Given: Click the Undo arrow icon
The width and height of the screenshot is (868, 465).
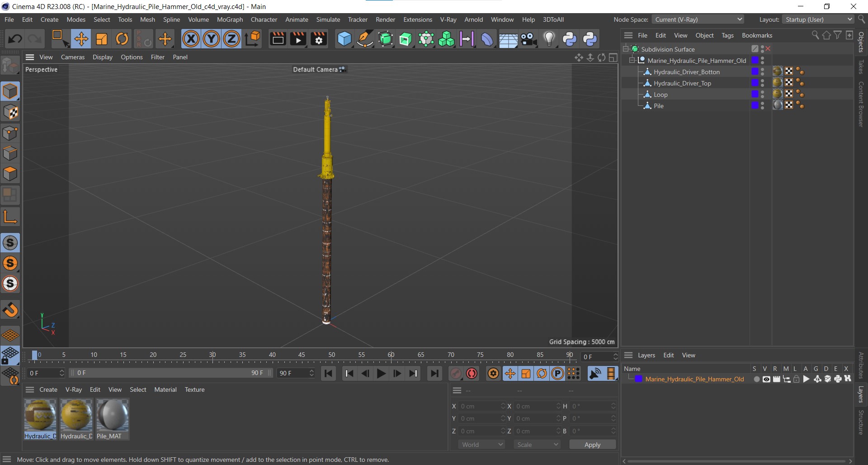Looking at the screenshot, I should point(15,39).
